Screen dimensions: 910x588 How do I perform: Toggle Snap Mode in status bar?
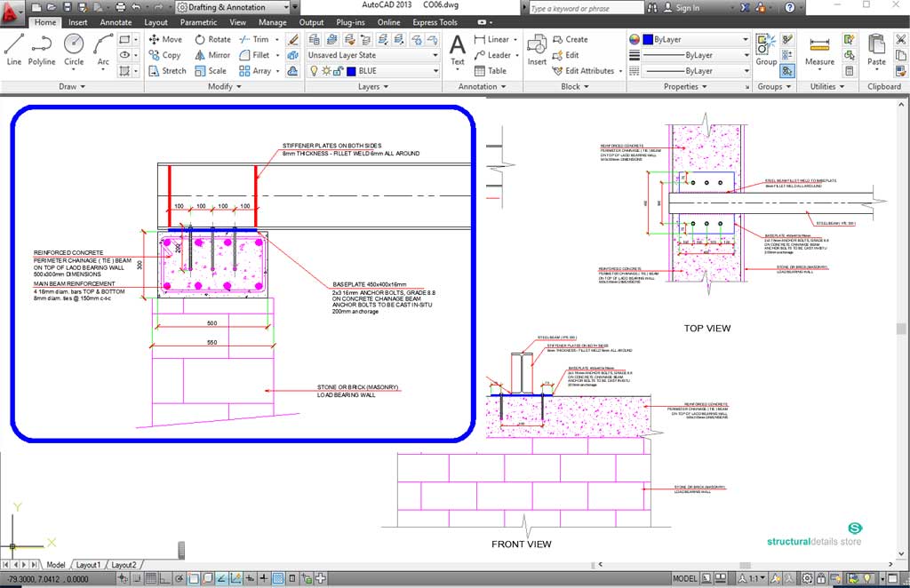[x=137, y=578]
